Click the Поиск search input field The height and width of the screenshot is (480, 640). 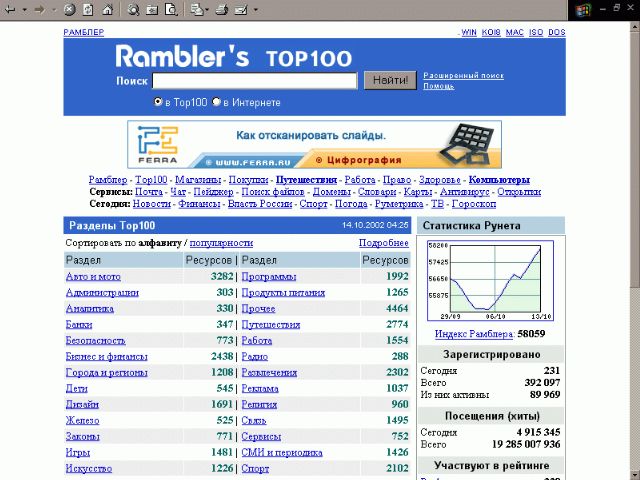tap(255, 80)
